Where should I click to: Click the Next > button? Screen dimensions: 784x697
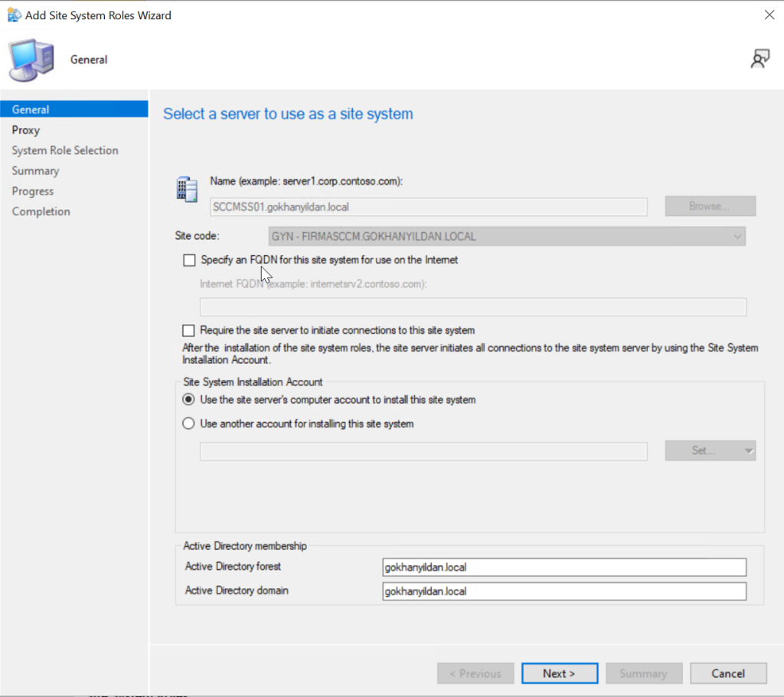tap(560, 673)
